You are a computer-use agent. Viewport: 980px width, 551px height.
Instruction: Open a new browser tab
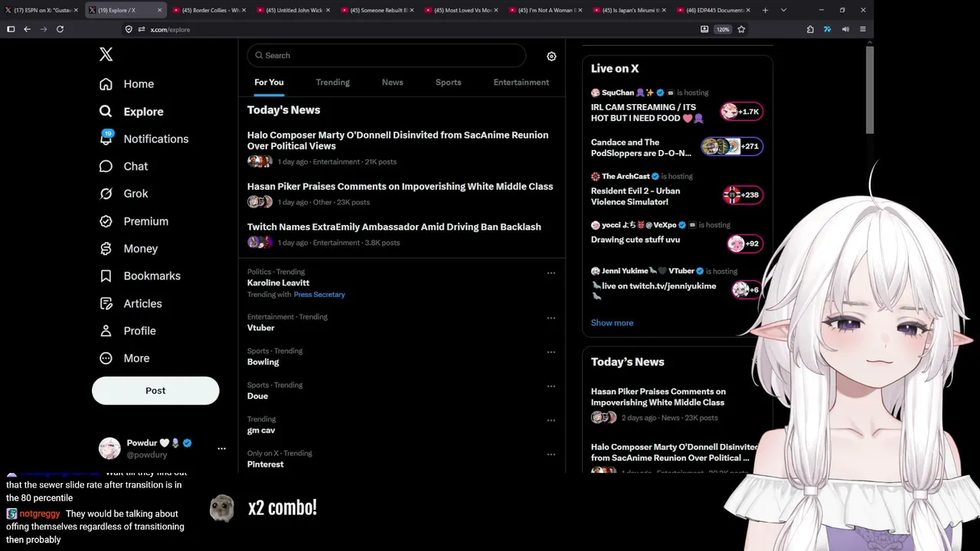[765, 10]
